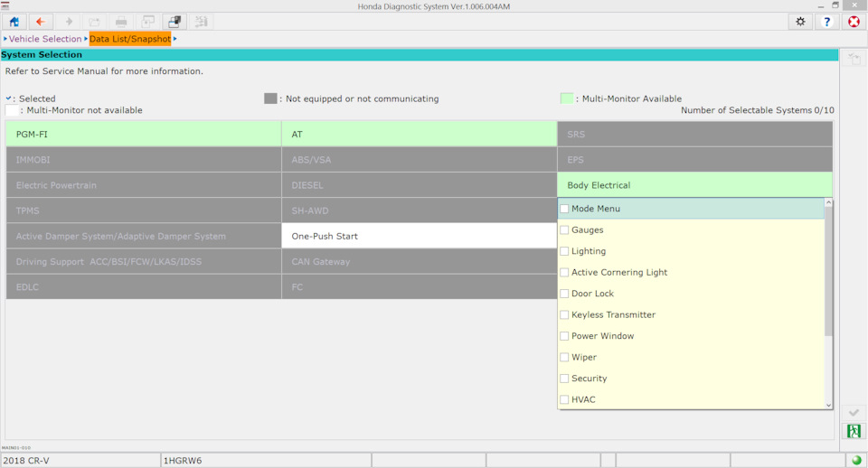Screen dimensions: 868x468
Task: Click the grayed DIESEL system cell
Action: [419, 185]
